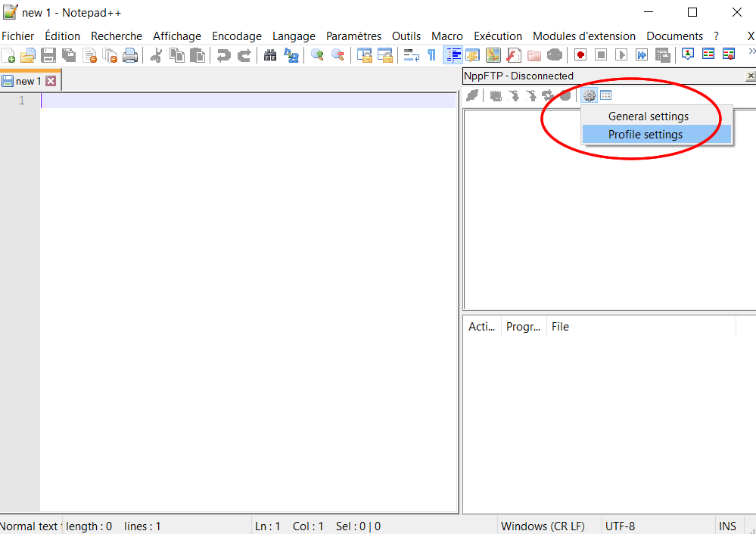Viewport: 756px width, 534px height.
Task: Start macro recording with red dot button
Action: coord(580,55)
